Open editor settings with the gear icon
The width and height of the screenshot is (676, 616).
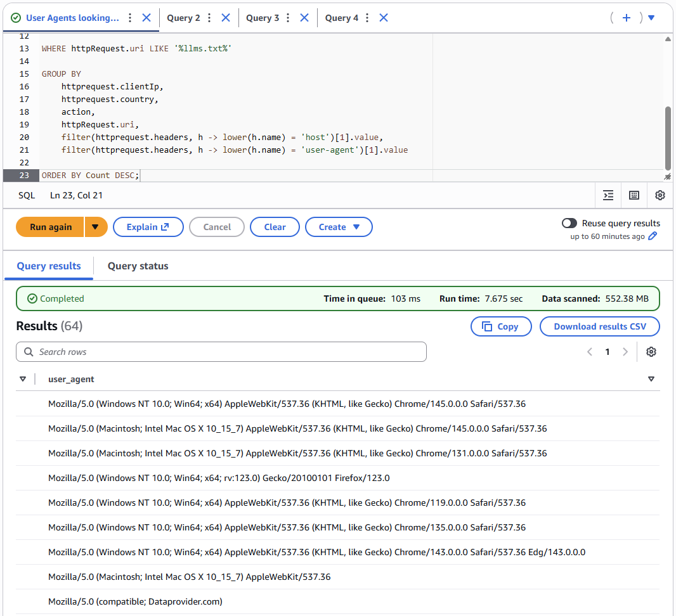point(660,195)
